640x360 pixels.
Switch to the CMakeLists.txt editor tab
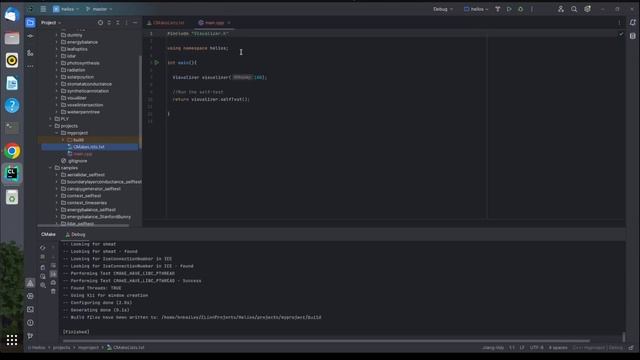click(x=166, y=23)
